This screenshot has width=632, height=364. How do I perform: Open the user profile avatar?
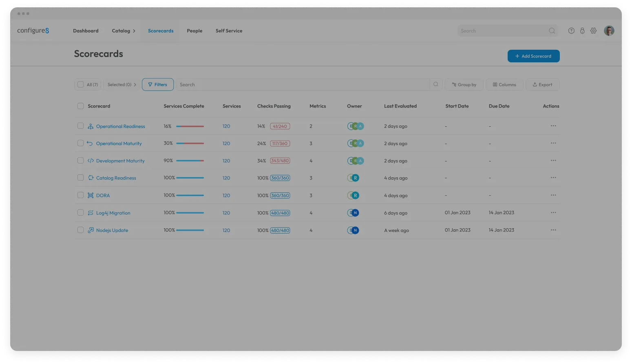tap(609, 31)
